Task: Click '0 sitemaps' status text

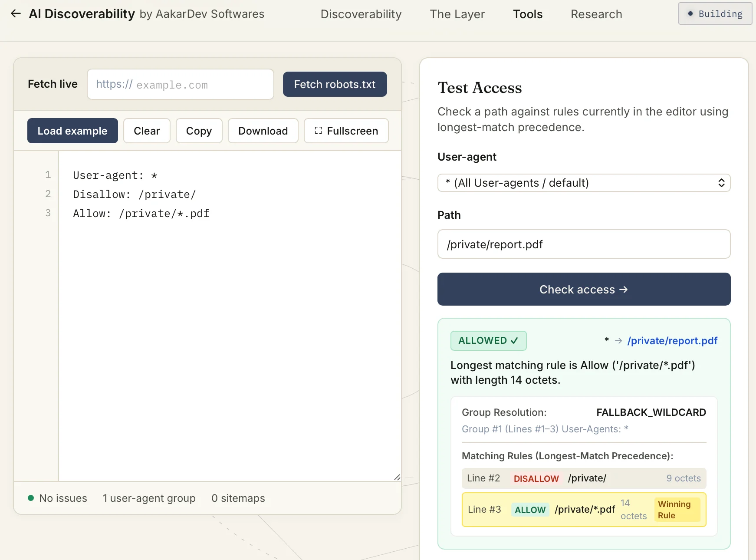Action: pos(238,498)
